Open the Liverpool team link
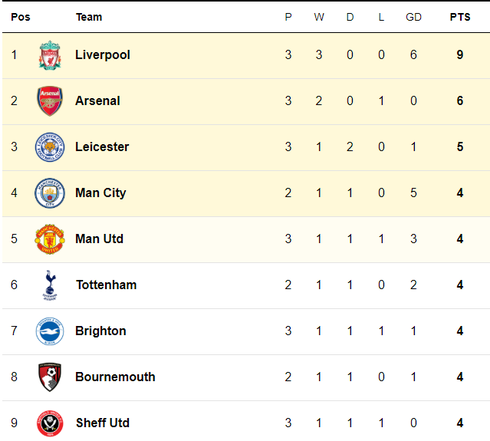The image size is (490, 441). click(x=102, y=55)
